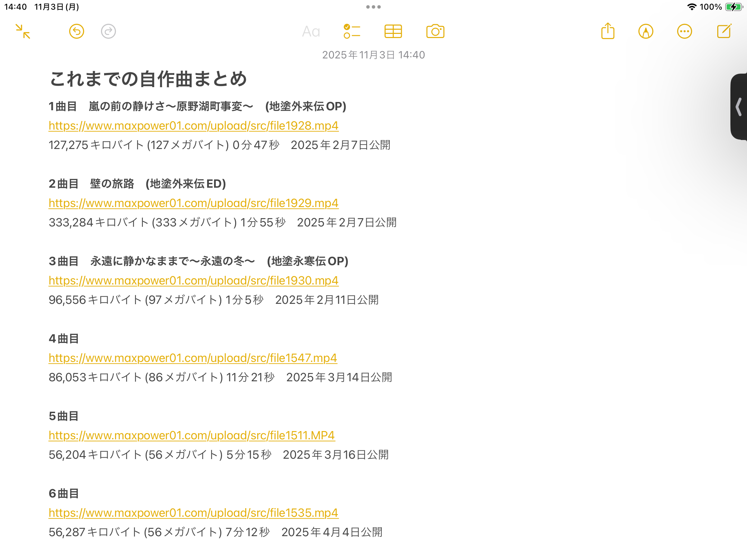The height and width of the screenshot is (560, 747).
Task: Tap the three-dot multitasking menu at top
Action: pyautogui.click(x=373, y=7)
